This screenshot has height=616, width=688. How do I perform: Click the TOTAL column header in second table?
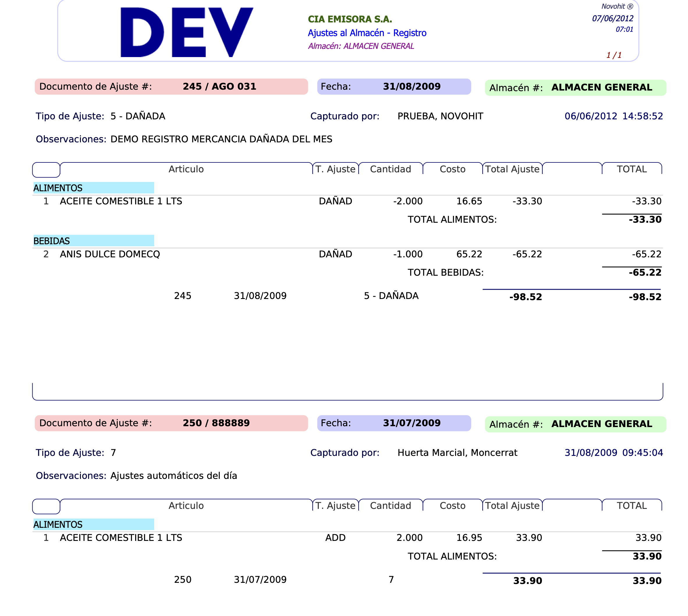(x=631, y=505)
